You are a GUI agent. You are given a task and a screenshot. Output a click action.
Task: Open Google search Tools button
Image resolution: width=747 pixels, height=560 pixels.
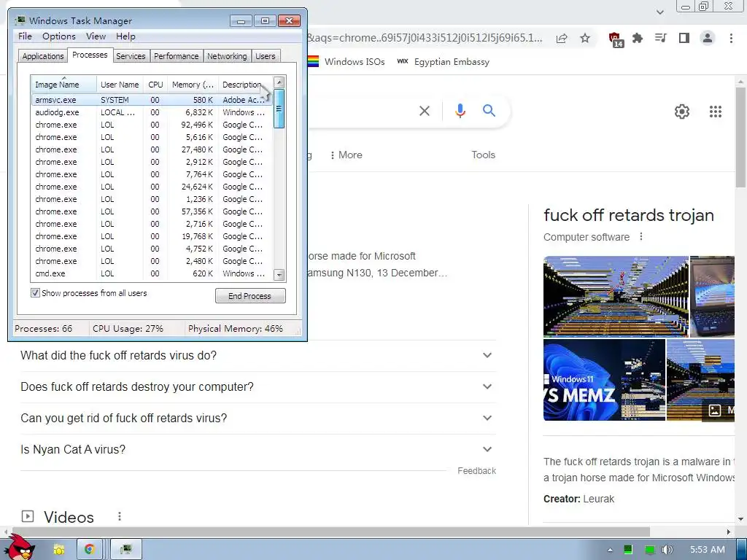tap(483, 155)
